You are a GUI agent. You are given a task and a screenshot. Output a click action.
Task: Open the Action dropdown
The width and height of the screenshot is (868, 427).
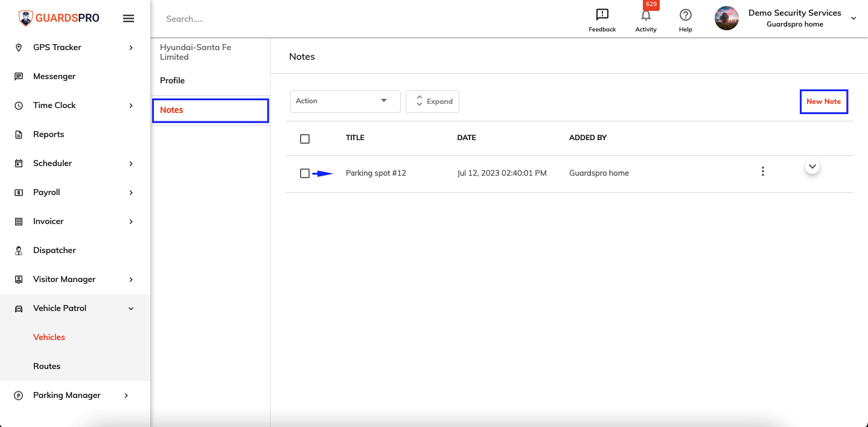pyautogui.click(x=345, y=101)
